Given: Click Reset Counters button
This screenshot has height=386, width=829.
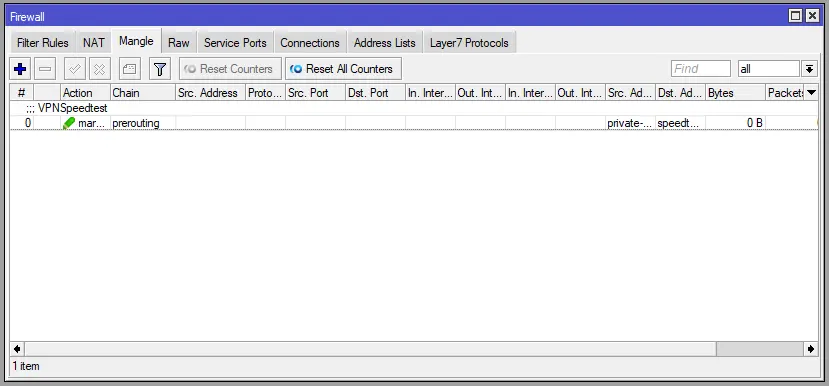Looking at the screenshot, I should coord(230,69).
